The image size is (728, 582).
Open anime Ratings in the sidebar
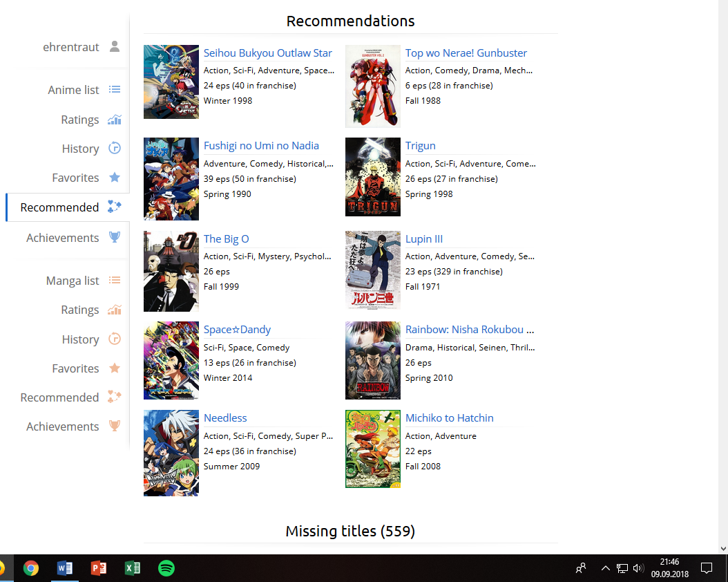(80, 120)
